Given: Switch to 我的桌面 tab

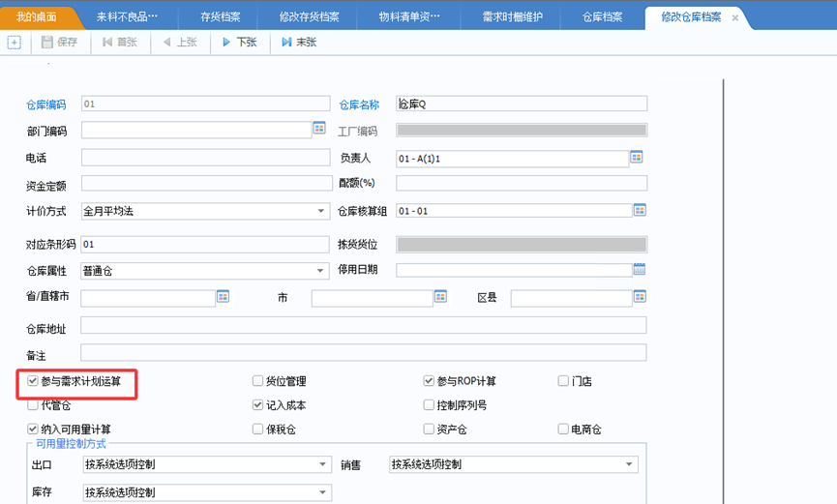Looking at the screenshot, I should coord(37,17).
